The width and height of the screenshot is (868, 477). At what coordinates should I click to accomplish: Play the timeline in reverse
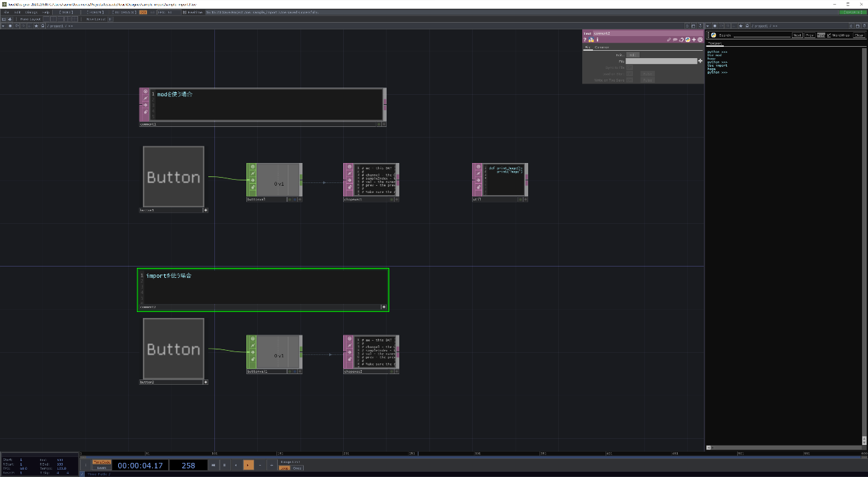click(236, 465)
